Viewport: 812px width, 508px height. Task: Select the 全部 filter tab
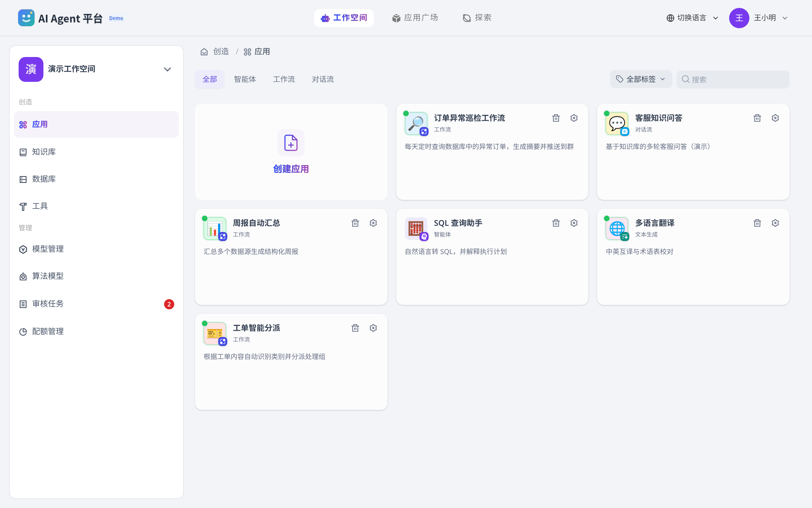(210, 79)
